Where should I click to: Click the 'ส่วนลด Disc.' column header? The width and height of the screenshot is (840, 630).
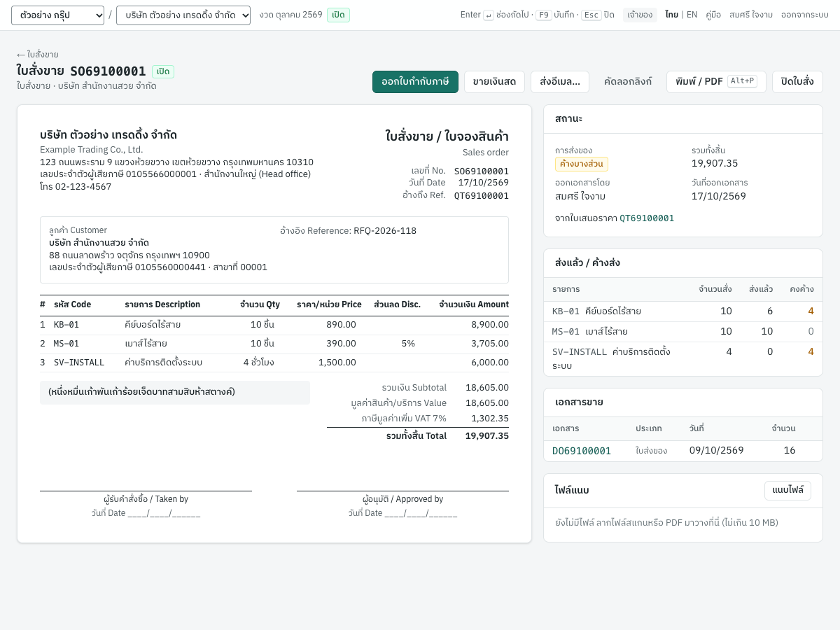pos(398,304)
